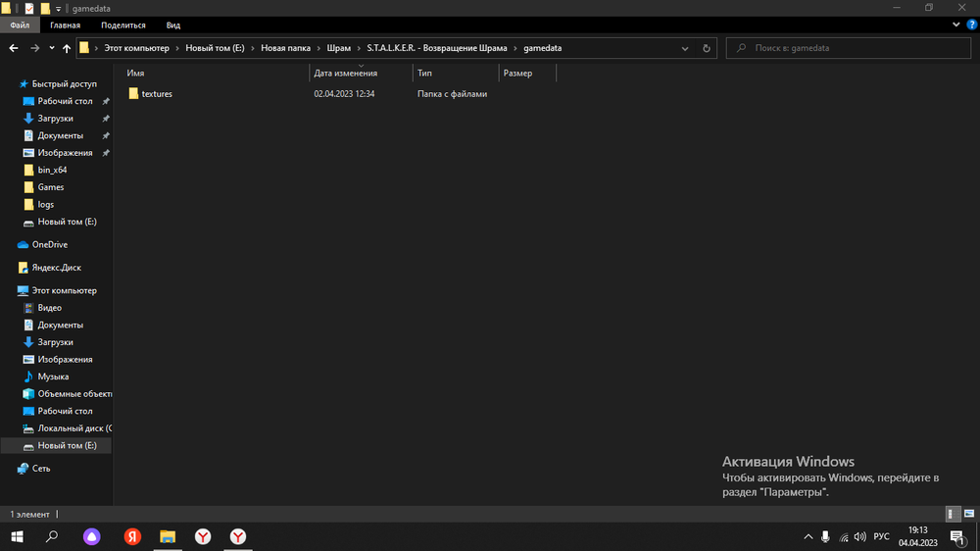Open Explorer help question mark icon
Viewport: 980px width, 551px height.
[972, 25]
